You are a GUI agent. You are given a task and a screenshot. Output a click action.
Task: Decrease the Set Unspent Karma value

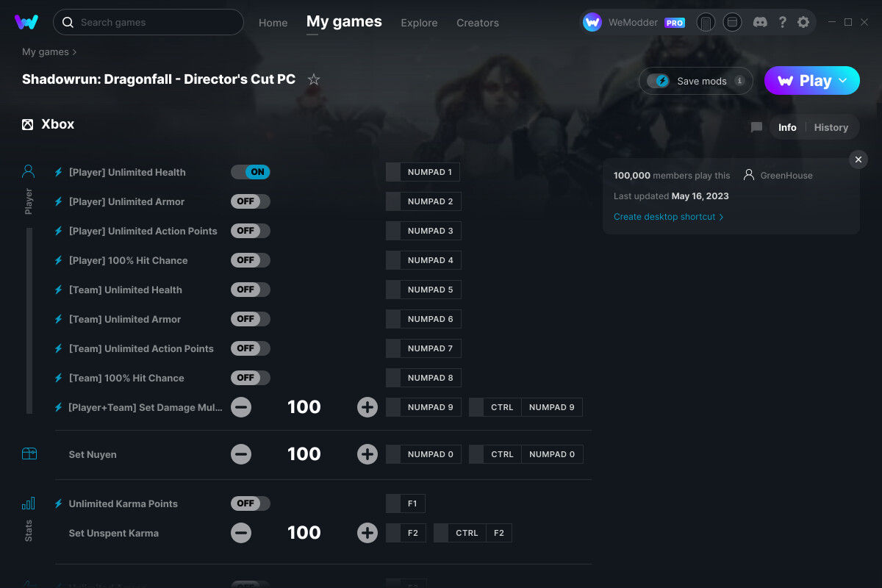click(241, 533)
